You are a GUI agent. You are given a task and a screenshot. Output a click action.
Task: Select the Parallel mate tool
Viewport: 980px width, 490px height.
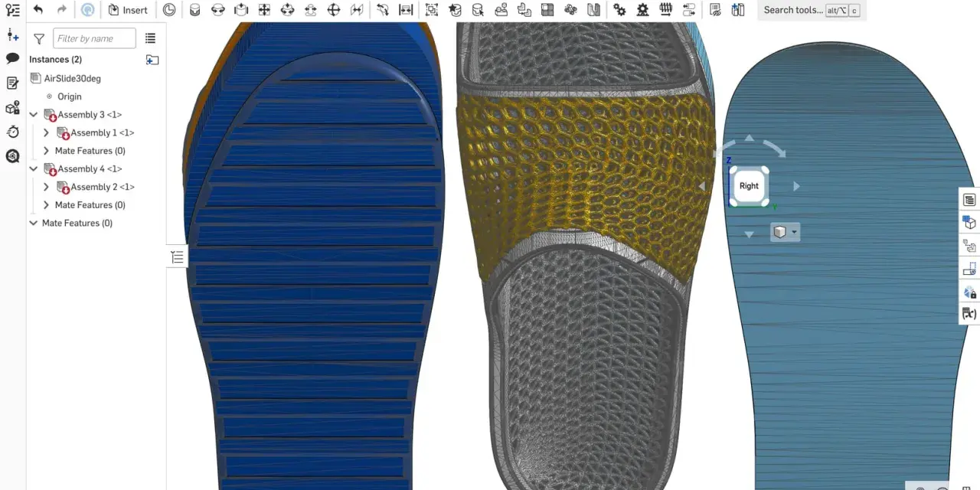coord(357,10)
